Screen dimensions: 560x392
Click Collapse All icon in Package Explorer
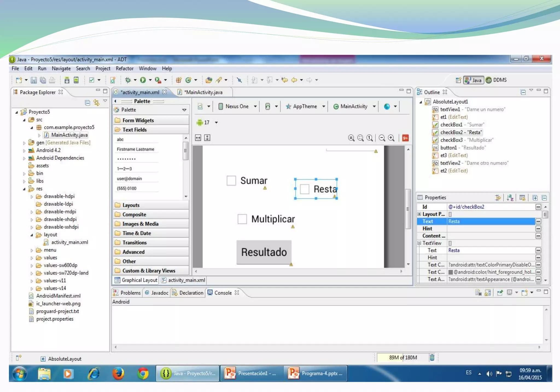(87, 103)
